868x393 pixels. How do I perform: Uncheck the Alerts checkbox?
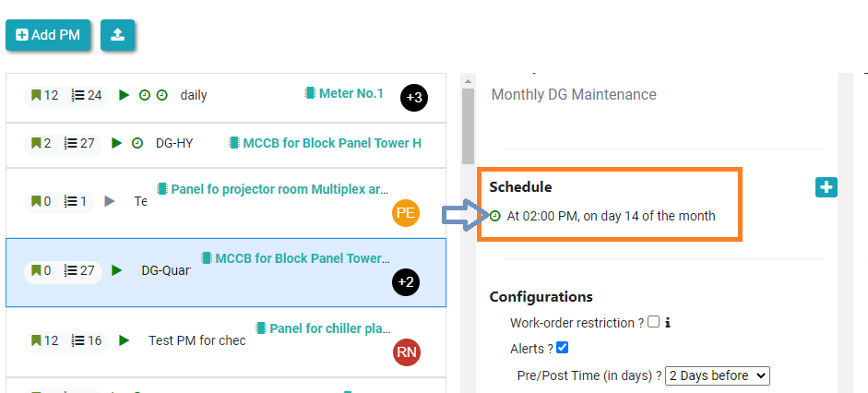point(563,348)
